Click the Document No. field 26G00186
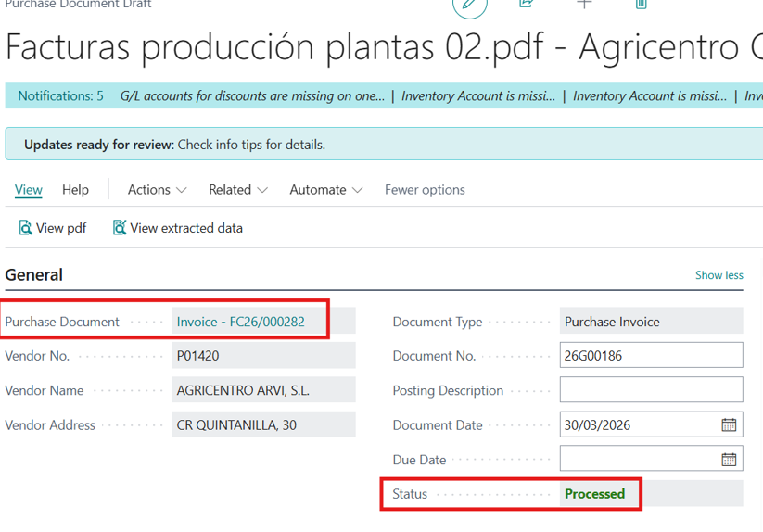Screen dimensions: 763x532 click(651, 356)
